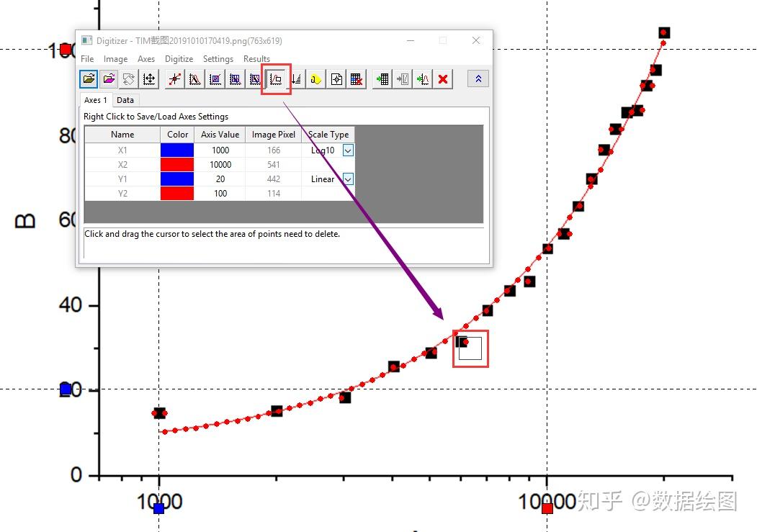Click the Digitizer window title text

point(189,40)
